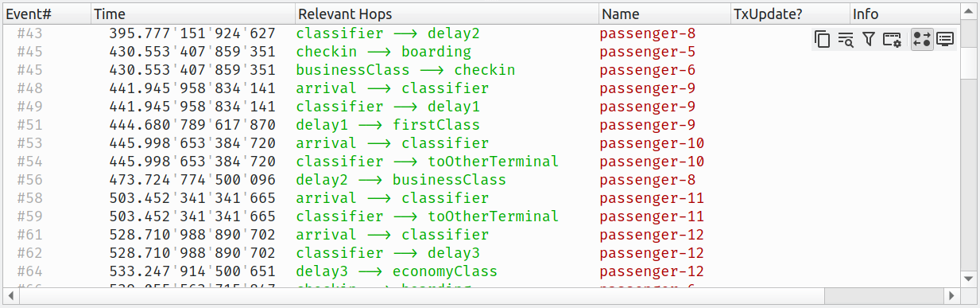The width and height of the screenshot is (980, 308).
Task: Select the event #43 row
Action: click(481, 33)
